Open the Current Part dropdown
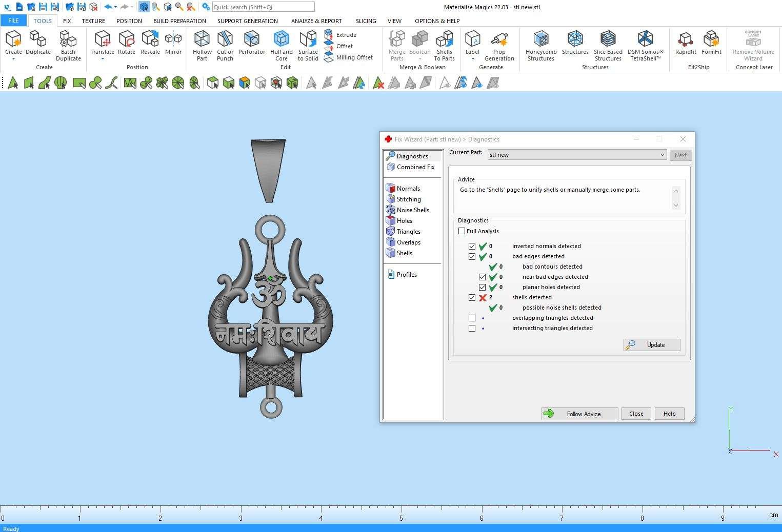The height and width of the screenshot is (532, 782). (577, 155)
